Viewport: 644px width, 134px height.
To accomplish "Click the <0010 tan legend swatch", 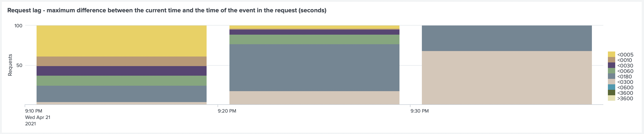I will pos(611,60).
